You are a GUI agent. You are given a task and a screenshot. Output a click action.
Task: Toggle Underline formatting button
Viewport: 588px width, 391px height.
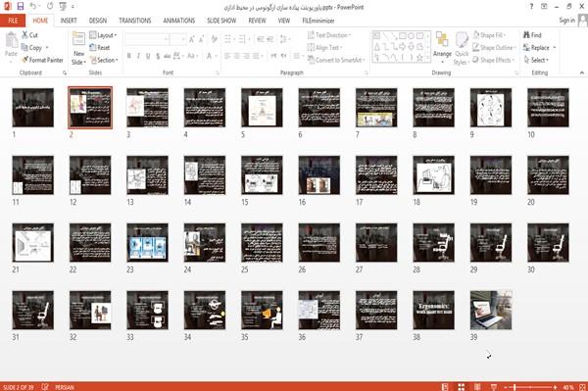148,56
